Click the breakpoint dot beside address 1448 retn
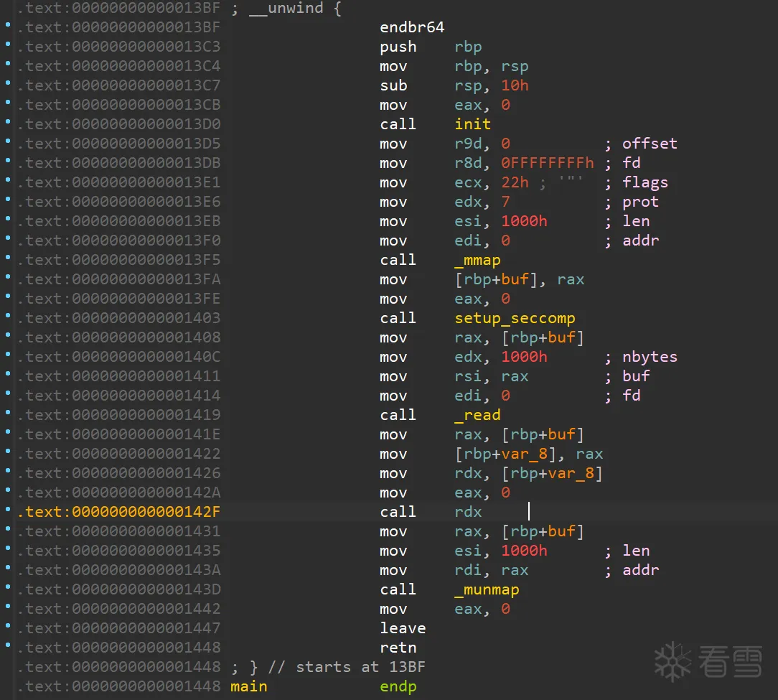 [x=7, y=645]
